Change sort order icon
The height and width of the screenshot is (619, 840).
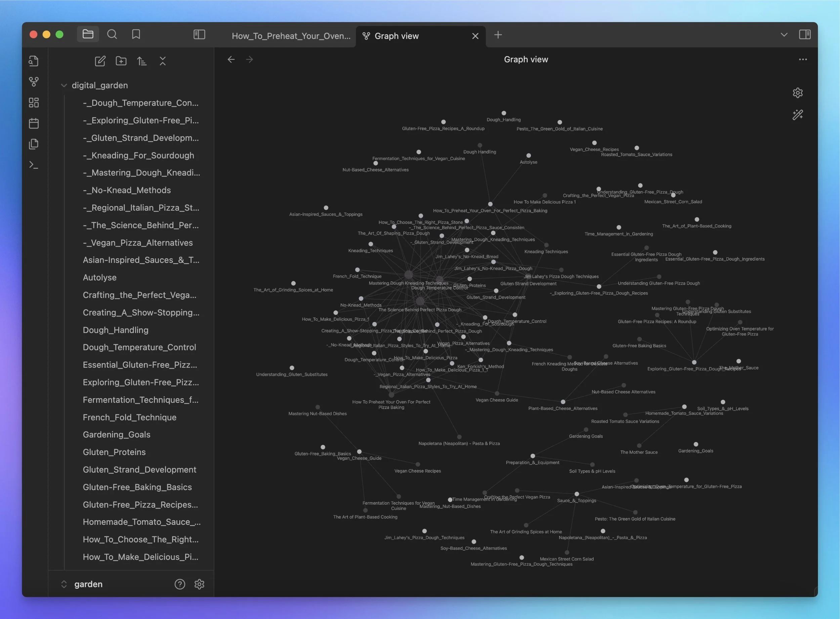click(142, 61)
